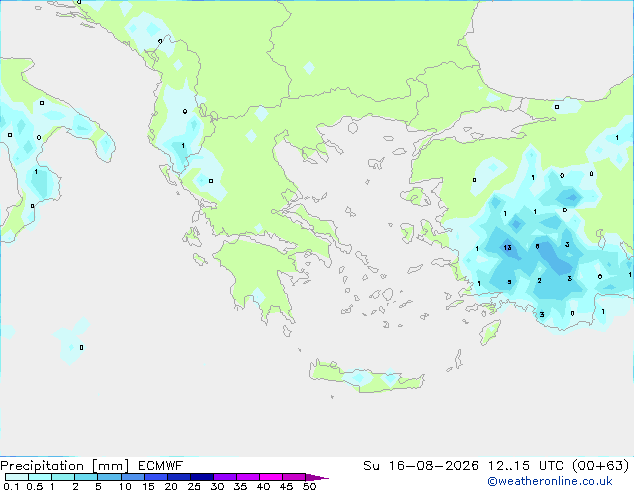Click the 45–50 mm legend color swatch
This screenshot has width=634, height=490.
tap(294, 477)
